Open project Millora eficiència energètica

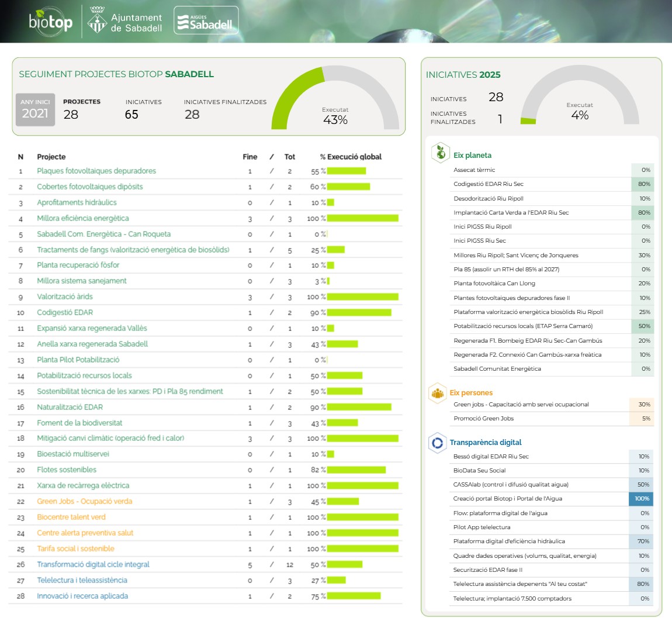83,218
